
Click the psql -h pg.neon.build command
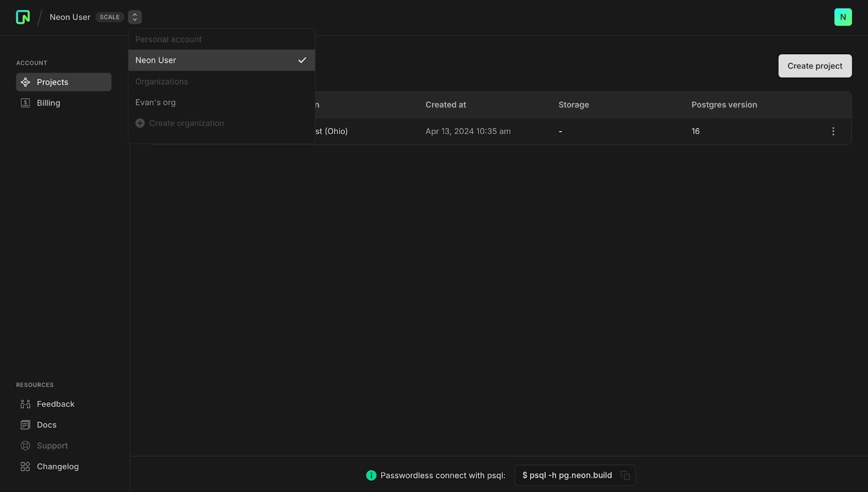(567, 476)
